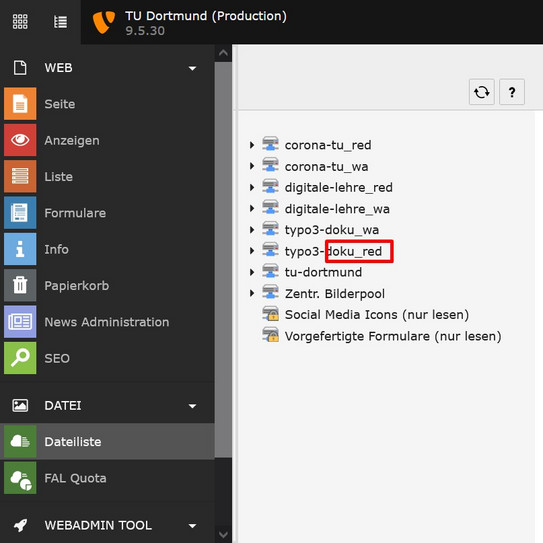The width and height of the screenshot is (543, 543).
Task: Expand the corona-tu_red storage node
Action: [x=252, y=145]
